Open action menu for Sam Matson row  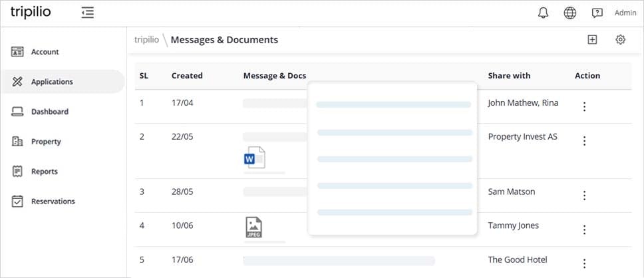(x=584, y=196)
